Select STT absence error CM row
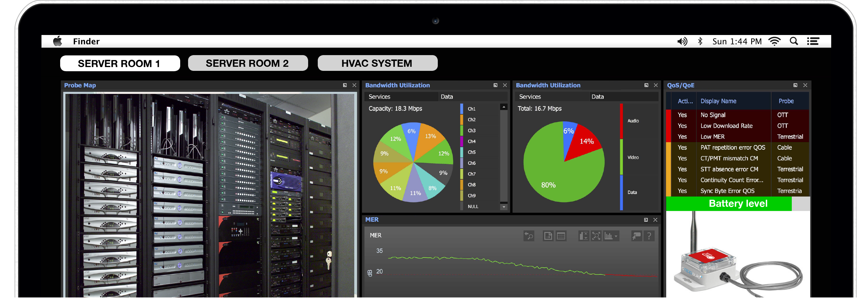Image resolution: width=868 pixels, height=298 pixels. (x=738, y=169)
